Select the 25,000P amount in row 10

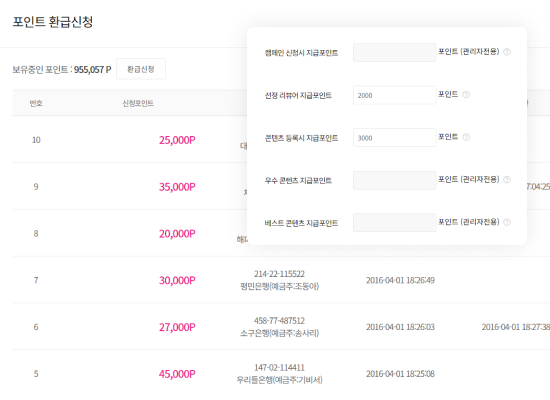(x=177, y=140)
